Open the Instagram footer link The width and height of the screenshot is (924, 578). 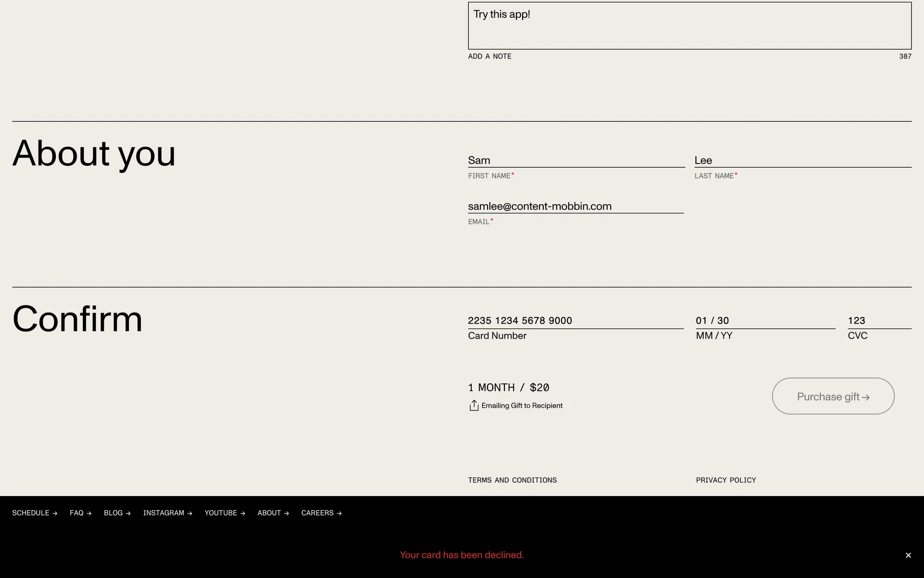[x=167, y=513]
